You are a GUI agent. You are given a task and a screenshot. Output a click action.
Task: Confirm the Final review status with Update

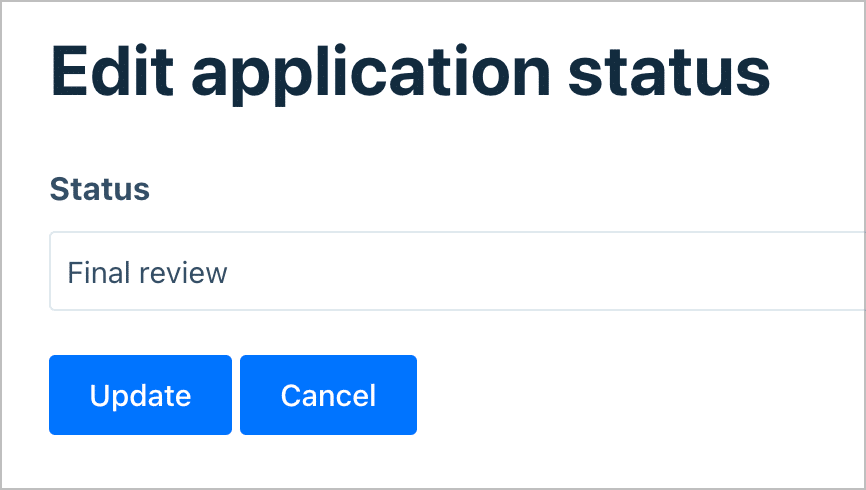tap(140, 395)
